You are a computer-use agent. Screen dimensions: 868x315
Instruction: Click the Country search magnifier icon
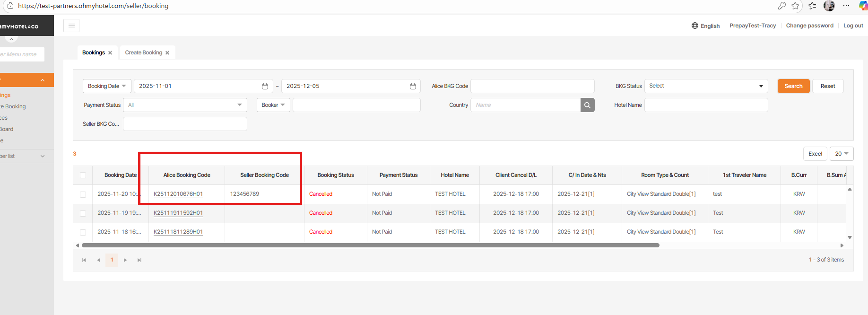[x=587, y=105]
